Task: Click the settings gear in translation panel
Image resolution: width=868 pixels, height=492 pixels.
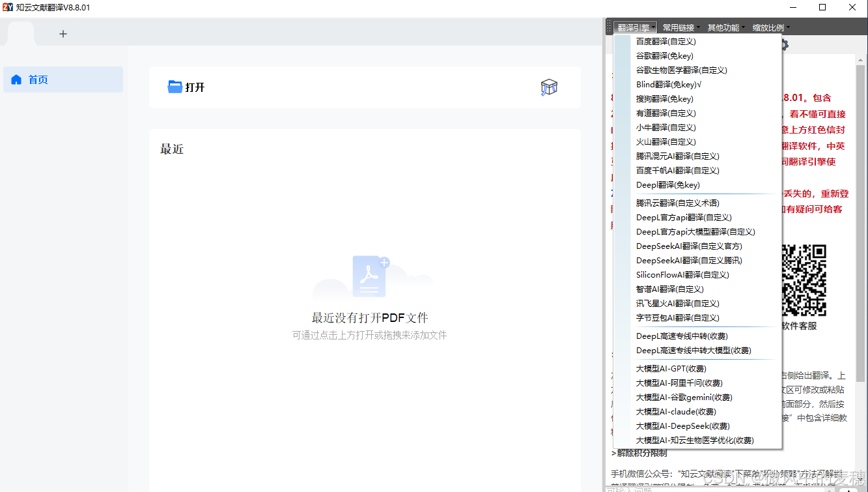Action: [x=784, y=45]
